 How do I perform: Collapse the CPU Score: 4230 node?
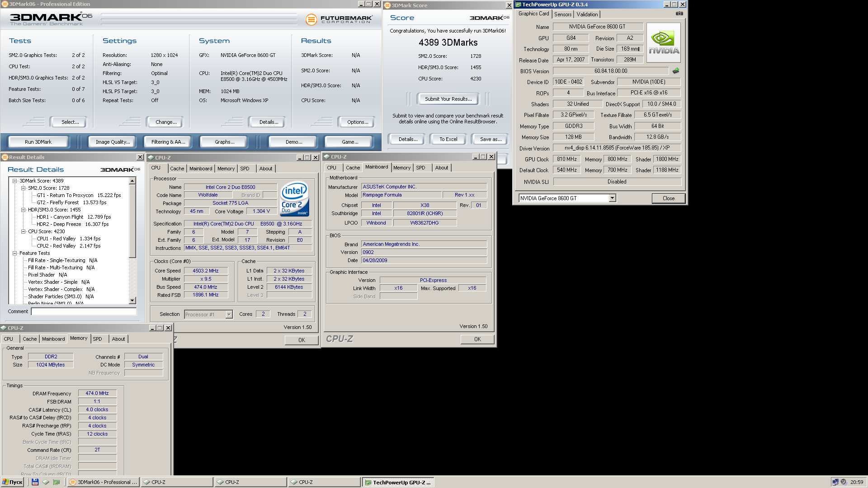pyautogui.click(x=24, y=231)
